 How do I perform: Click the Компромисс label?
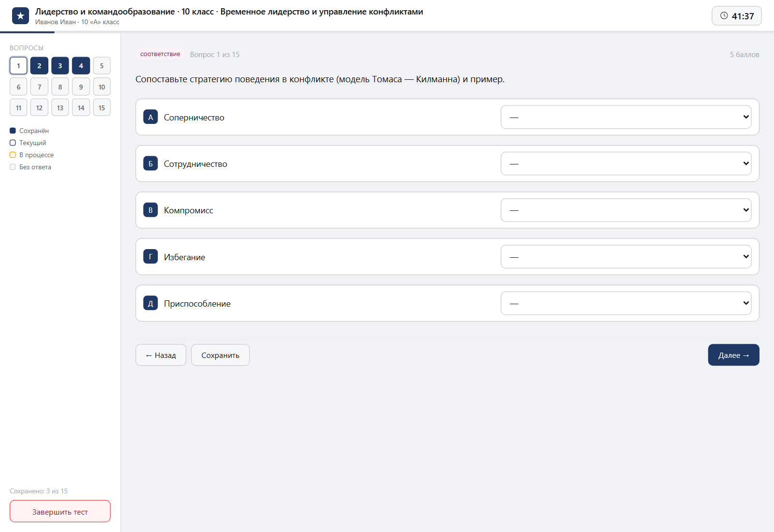point(189,210)
